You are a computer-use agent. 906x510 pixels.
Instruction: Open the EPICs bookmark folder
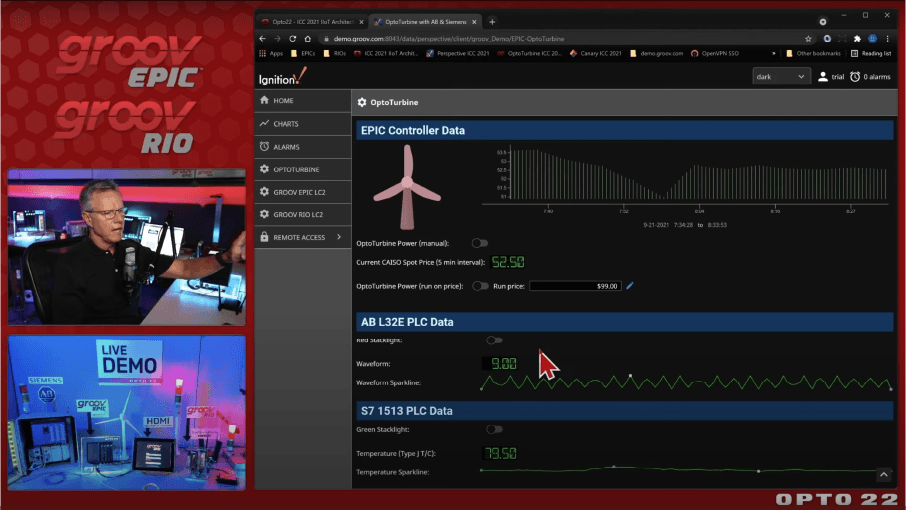pos(303,53)
